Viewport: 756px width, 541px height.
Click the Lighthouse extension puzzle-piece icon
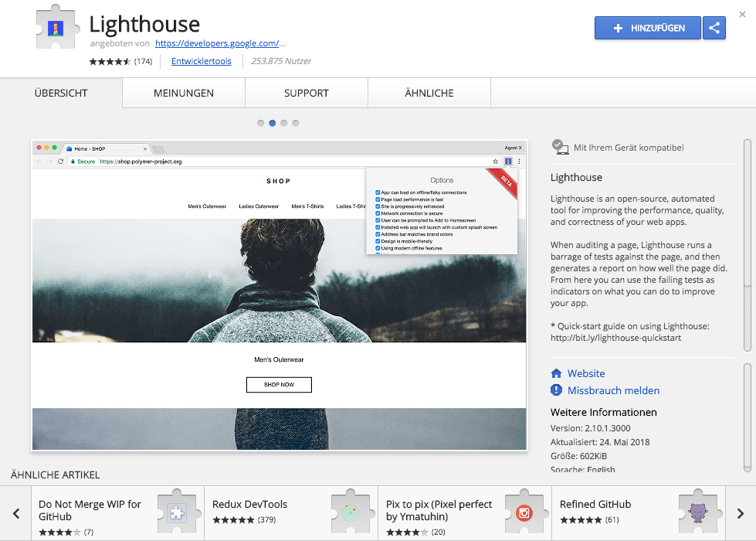pos(57,27)
